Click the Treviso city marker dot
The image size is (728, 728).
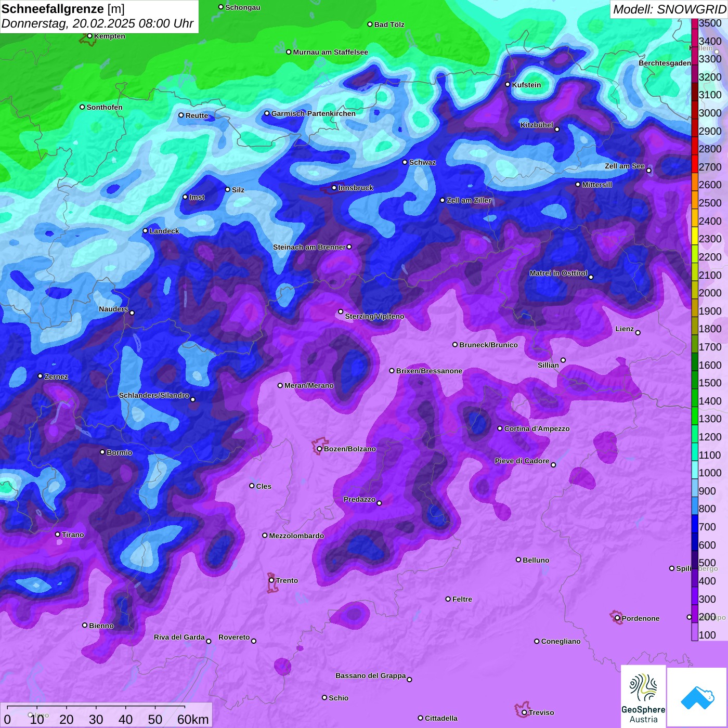point(524,712)
